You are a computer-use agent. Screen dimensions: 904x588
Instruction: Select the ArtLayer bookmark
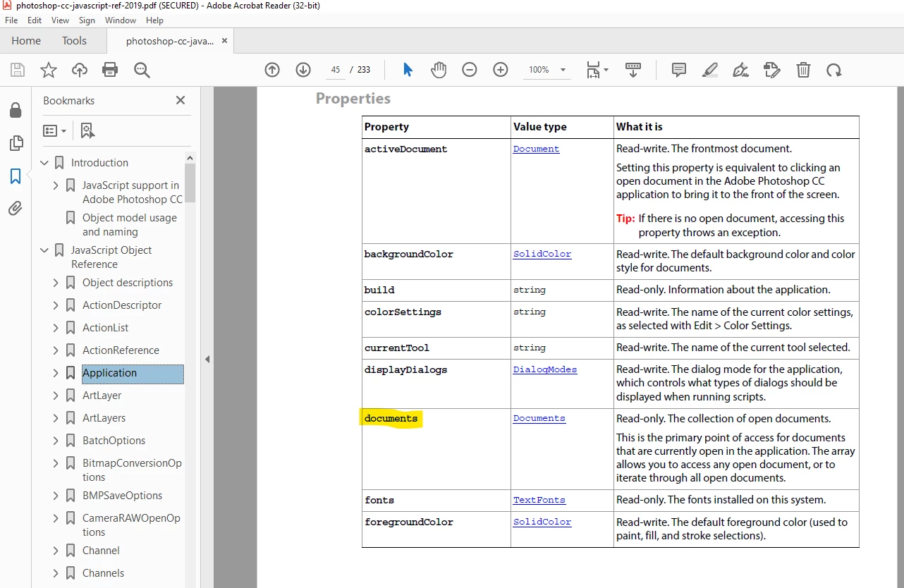point(102,396)
